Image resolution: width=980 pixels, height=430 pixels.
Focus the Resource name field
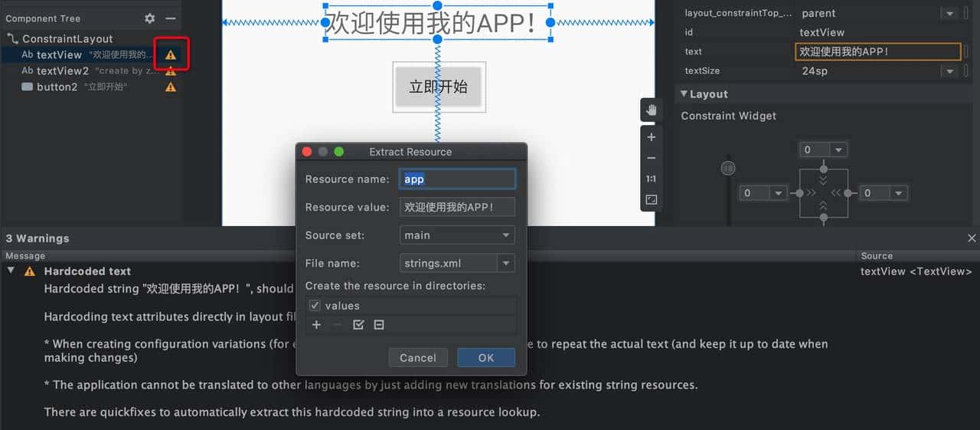point(457,179)
